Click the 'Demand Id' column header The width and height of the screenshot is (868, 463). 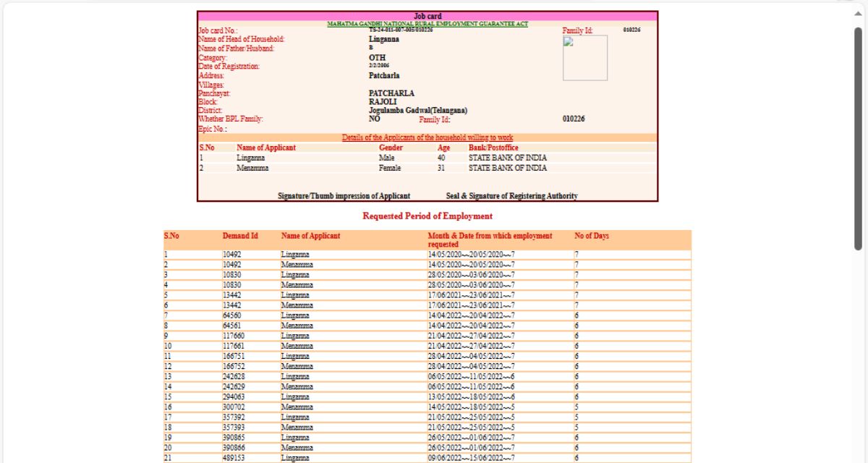(240, 236)
